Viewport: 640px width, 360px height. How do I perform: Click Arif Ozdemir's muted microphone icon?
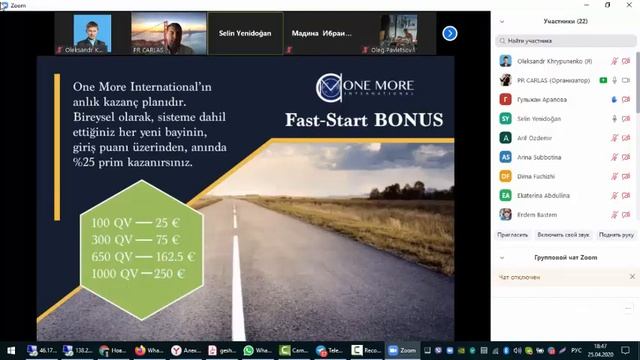point(614,138)
